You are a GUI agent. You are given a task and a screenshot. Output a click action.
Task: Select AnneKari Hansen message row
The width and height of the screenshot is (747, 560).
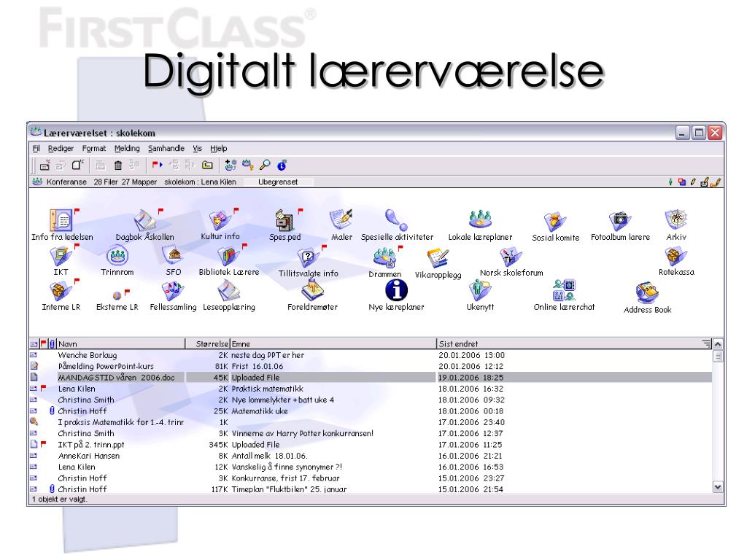pos(371,456)
